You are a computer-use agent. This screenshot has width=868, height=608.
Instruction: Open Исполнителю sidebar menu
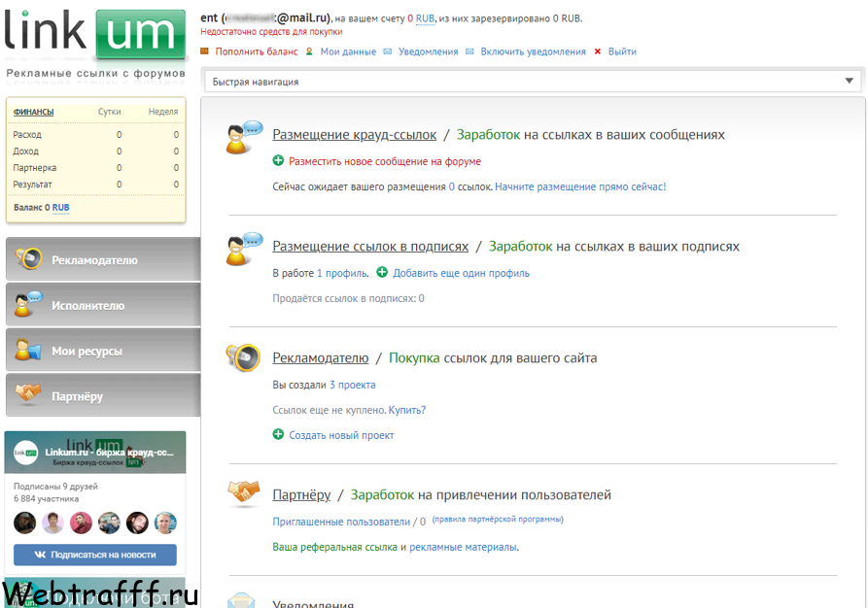point(103,304)
